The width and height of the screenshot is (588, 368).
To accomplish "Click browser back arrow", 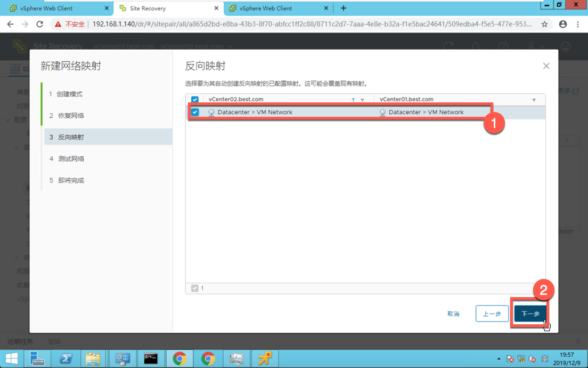I will [x=10, y=24].
